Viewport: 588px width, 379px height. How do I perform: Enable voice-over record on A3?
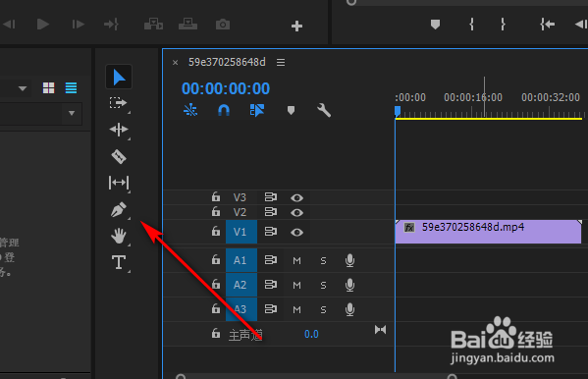349,309
